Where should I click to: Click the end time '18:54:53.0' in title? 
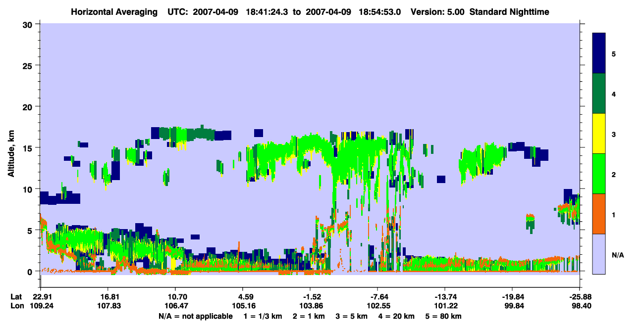380,11
